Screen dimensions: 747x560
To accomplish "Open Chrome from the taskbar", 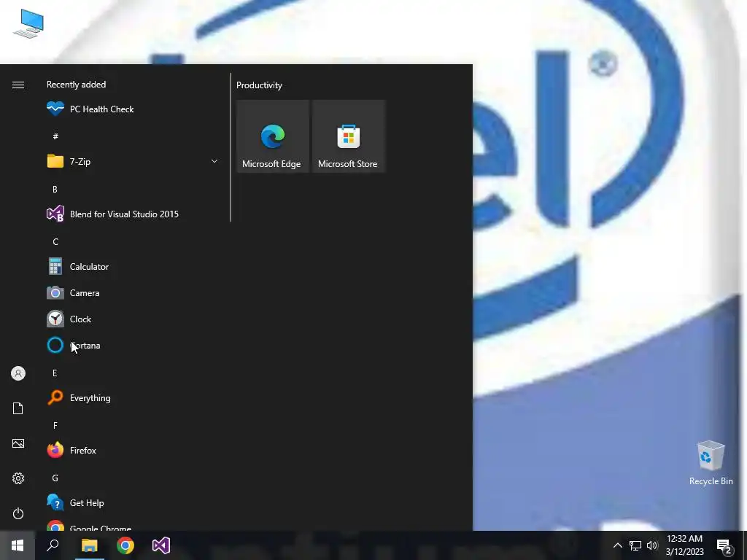I will pos(125,545).
